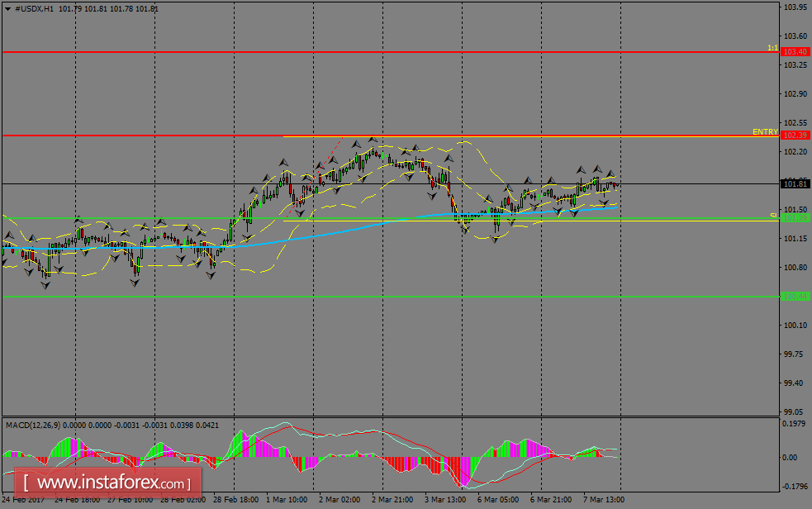Click the 99.05 price scale value

coord(796,411)
